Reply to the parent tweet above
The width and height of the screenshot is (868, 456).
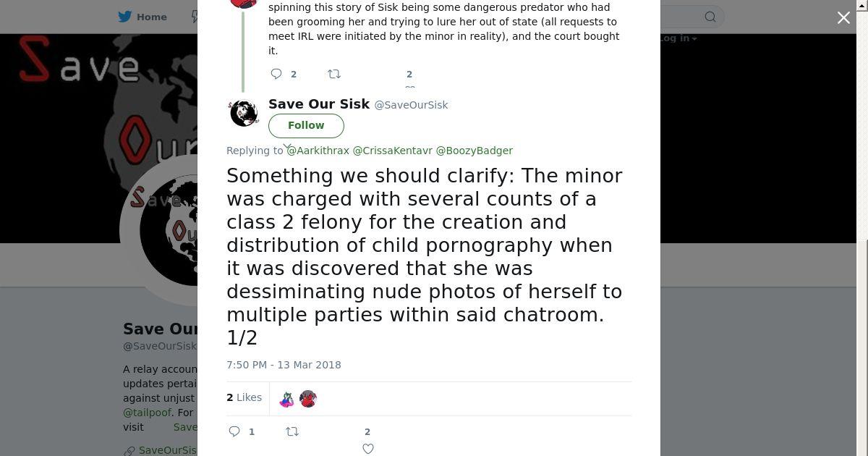[276, 74]
